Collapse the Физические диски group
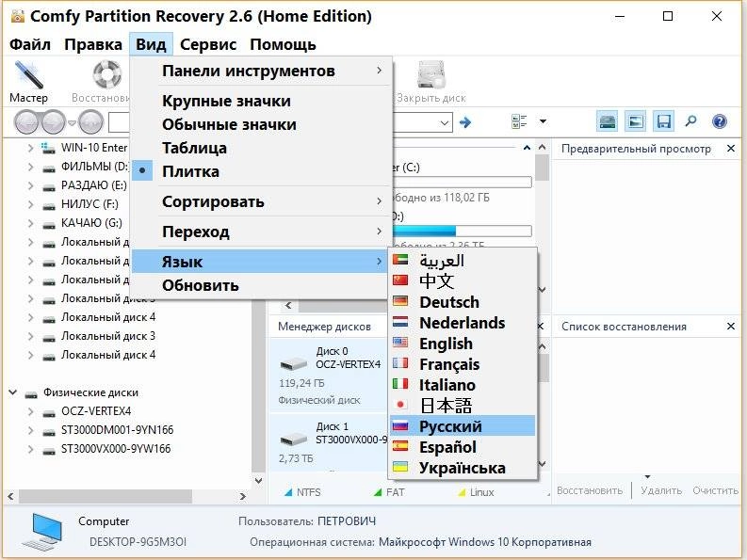Viewport: 747px width, 560px height. coord(13,392)
